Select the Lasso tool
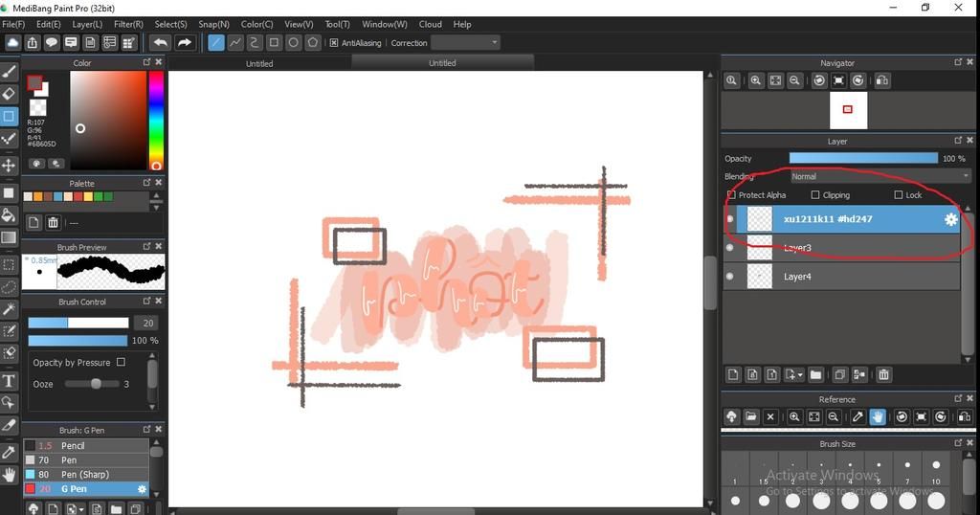This screenshot has width=980, height=515. point(9,287)
